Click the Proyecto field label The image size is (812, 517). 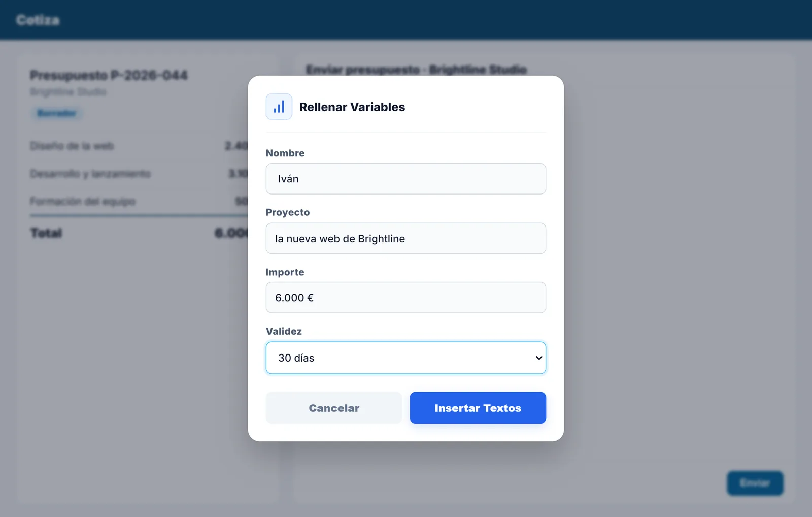point(288,212)
